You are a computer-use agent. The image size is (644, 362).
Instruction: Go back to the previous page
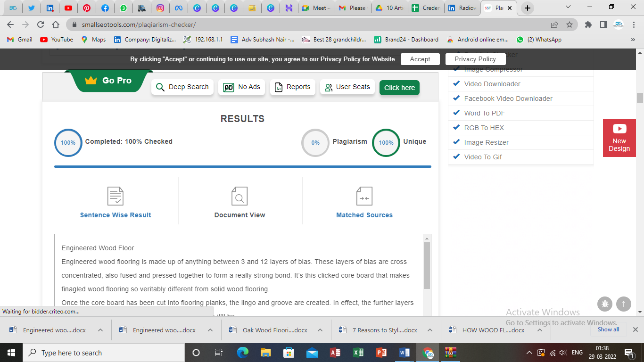(10, 25)
